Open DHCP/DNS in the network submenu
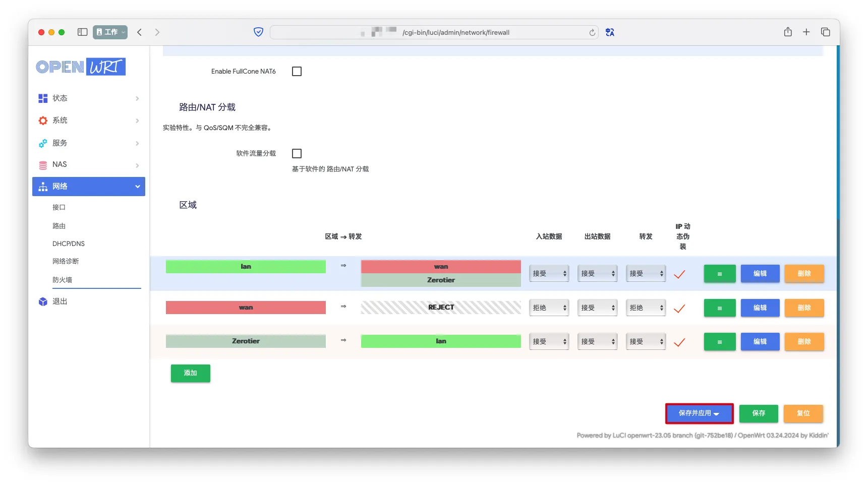This screenshot has height=485, width=868. pos(69,244)
